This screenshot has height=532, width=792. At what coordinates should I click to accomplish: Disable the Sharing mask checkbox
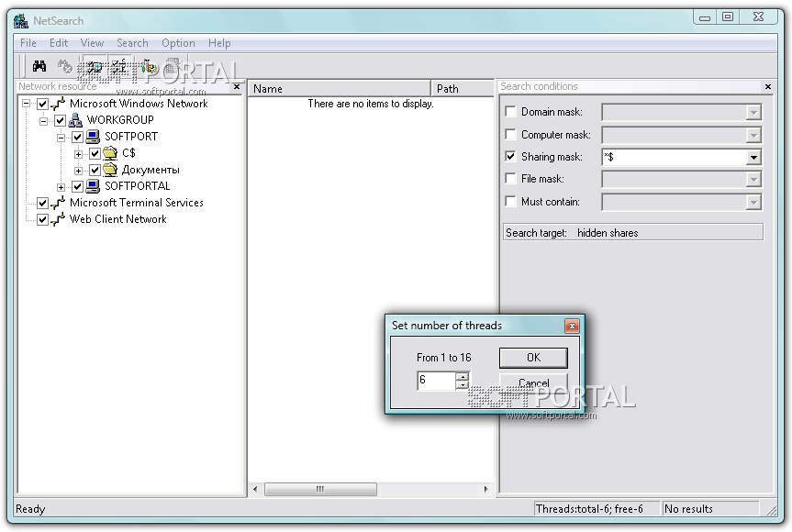click(x=510, y=157)
